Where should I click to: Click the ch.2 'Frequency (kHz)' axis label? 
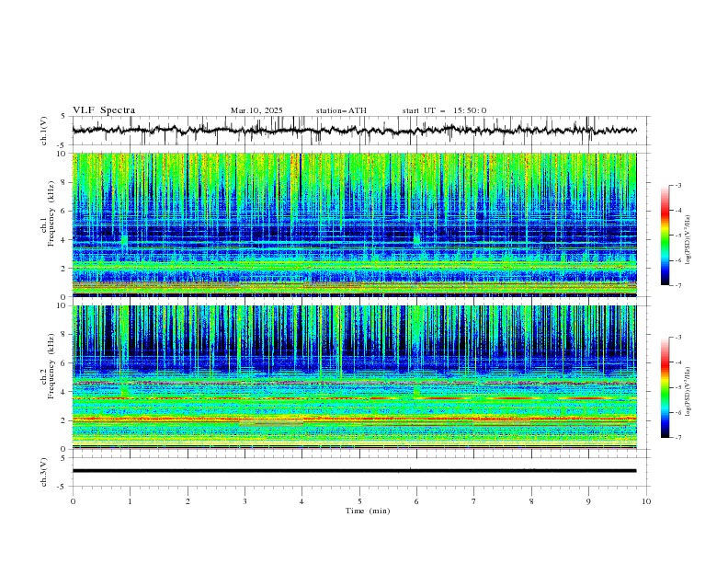[51, 365]
